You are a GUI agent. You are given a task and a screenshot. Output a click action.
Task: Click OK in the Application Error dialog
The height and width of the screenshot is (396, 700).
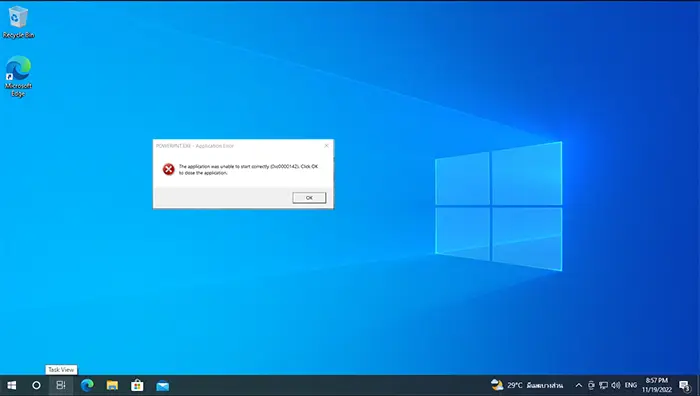309,198
